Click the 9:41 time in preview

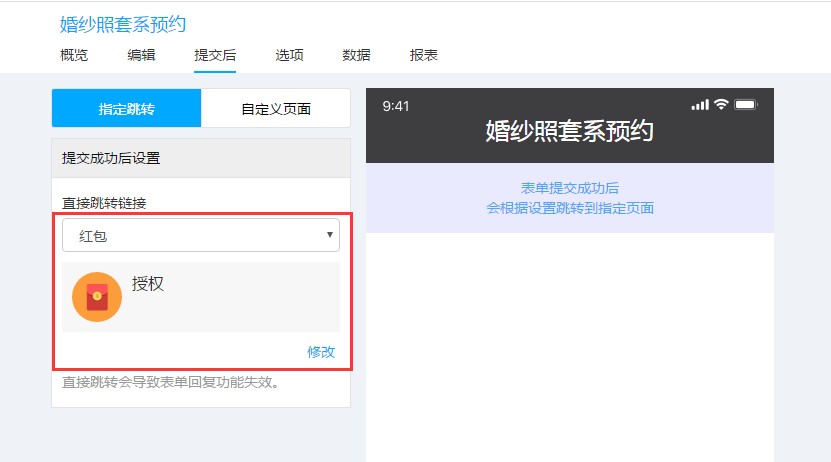(396, 106)
